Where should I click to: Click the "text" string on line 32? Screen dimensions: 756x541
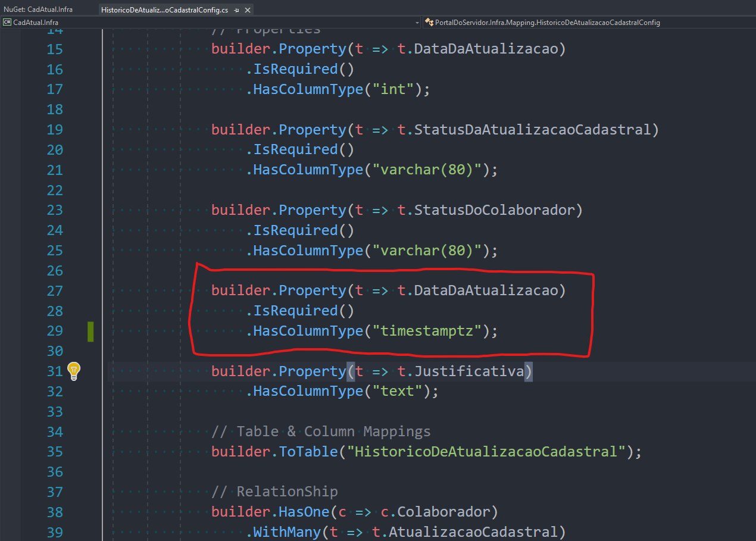[x=397, y=391]
